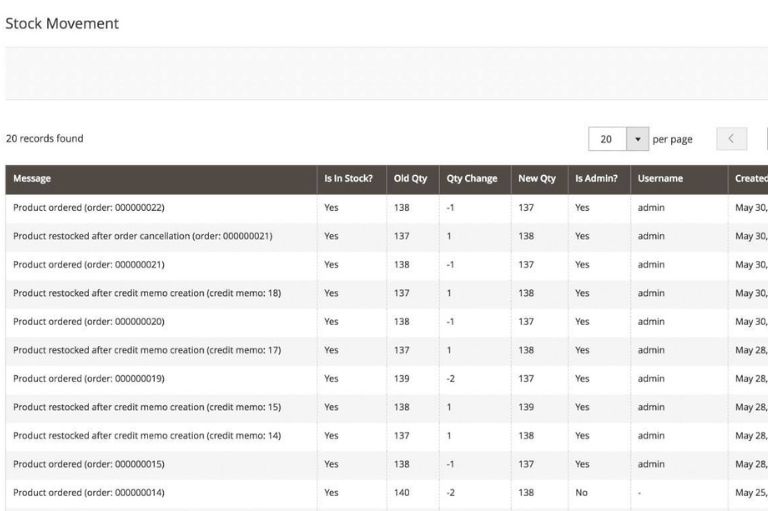This screenshot has width=768, height=511.
Task: Sort by Message column header
Action: click(x=32, y=179)
